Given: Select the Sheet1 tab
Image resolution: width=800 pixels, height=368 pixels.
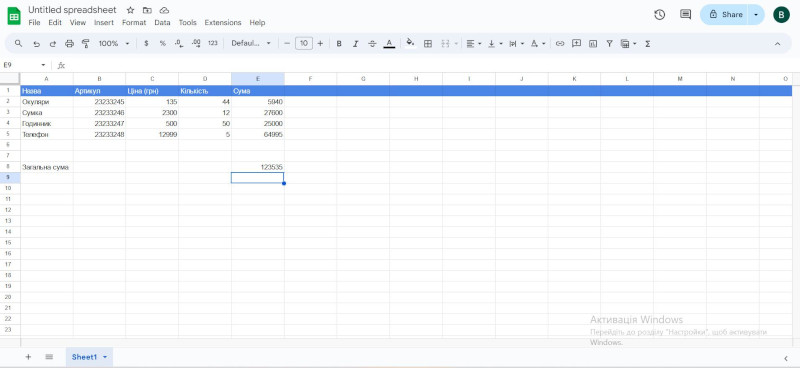Looking at the screenshot, I should tap(89, 357).
